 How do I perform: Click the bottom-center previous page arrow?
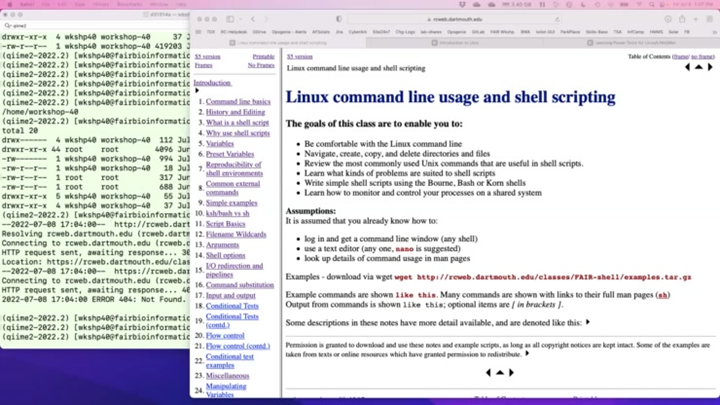click(488, 372)
